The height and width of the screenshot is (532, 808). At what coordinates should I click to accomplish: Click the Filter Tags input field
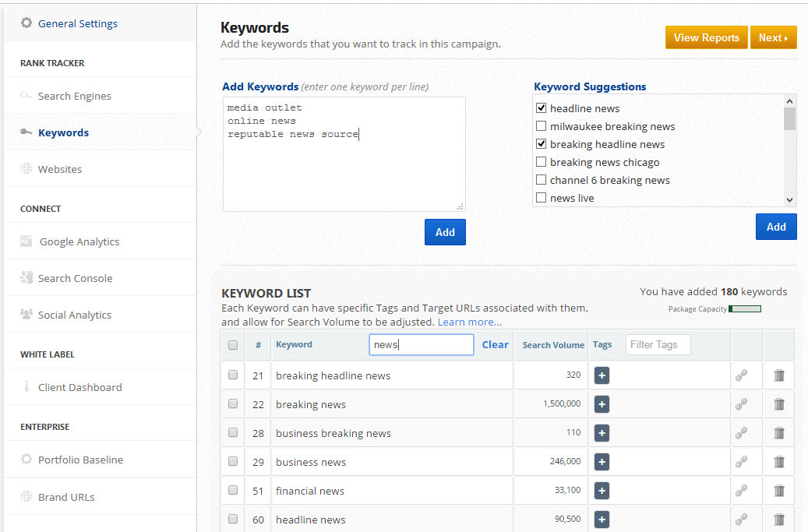coord(658,345)
